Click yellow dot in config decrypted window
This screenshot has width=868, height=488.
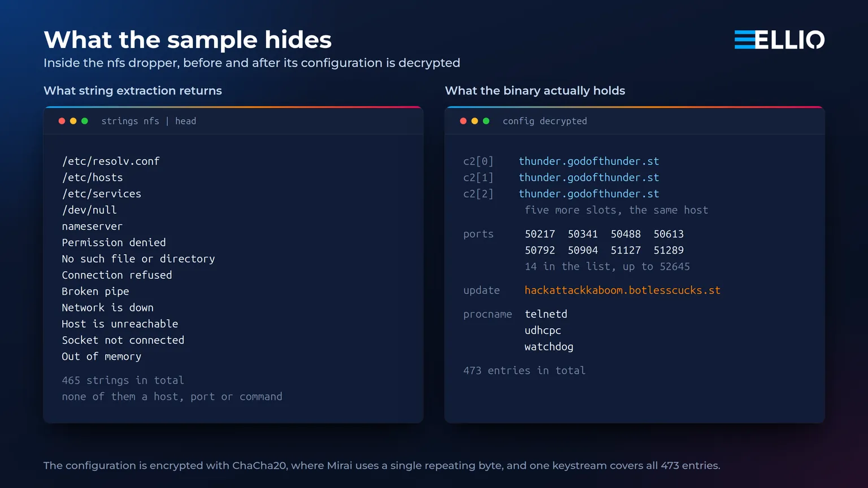point(475,121)
